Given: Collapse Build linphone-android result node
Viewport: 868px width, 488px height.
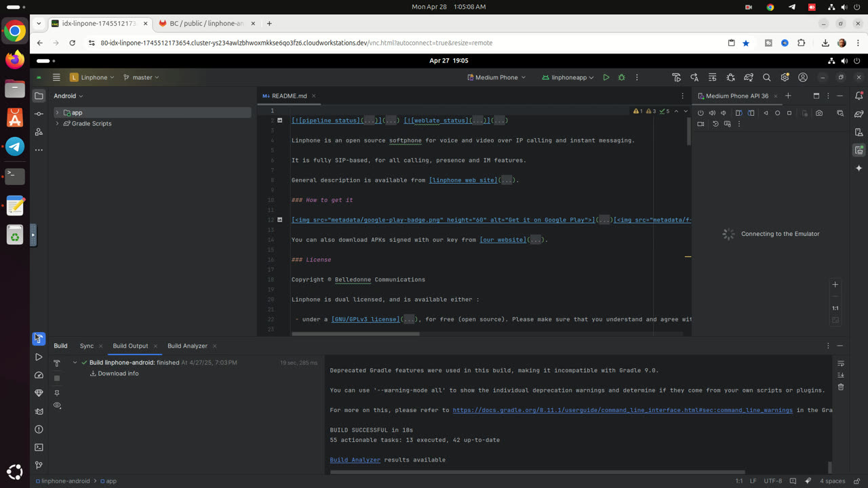Looking at the screenshot, I should (x=75, y=363).
